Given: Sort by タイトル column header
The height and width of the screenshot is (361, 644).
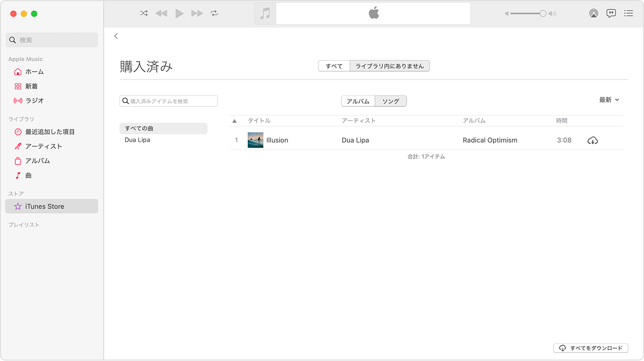Looking at the screenshot, I should pos(259,121).
